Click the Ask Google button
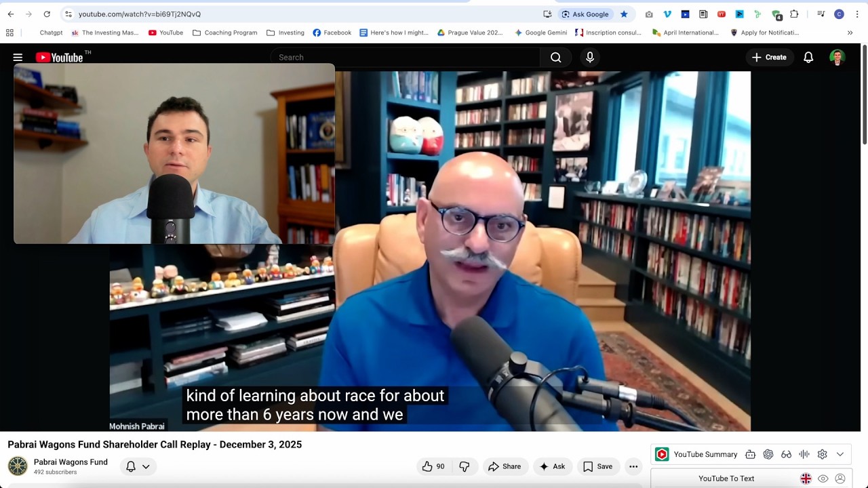Screen dimensions: 868x488 click(585, 14)
